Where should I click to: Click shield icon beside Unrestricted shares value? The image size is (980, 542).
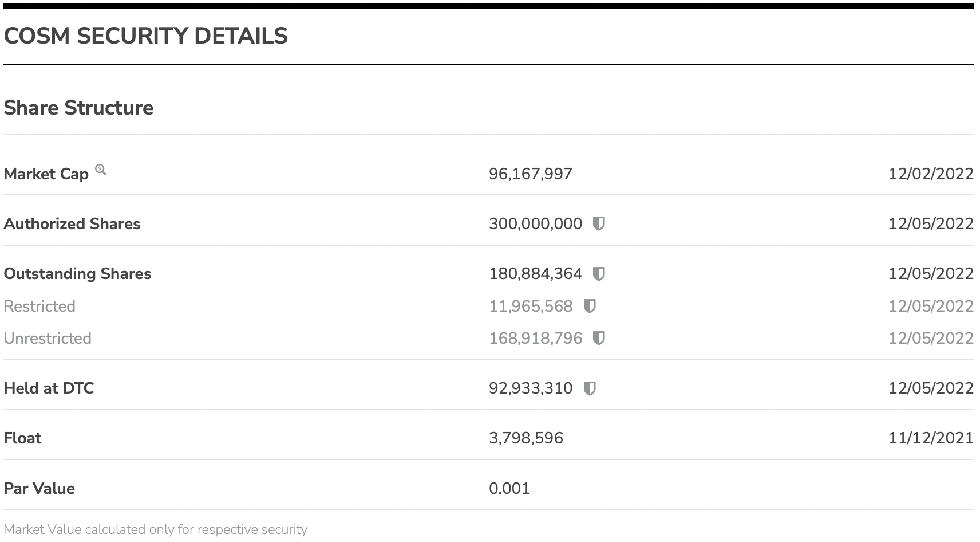point(599,339)
